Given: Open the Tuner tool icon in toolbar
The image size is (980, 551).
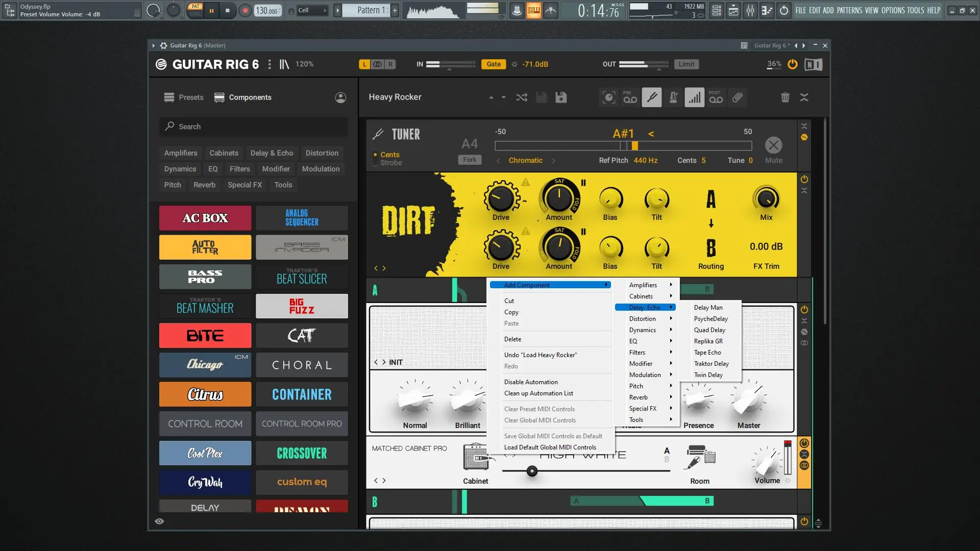Looking at the screenshot, I should point(652,97).
